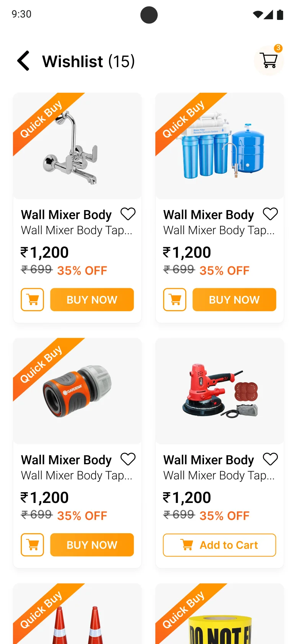The height and width of the screenshot is (644, 297).
Task: Open the red drywall sander image
Action: pyautogui.click(x=220, y=391)
